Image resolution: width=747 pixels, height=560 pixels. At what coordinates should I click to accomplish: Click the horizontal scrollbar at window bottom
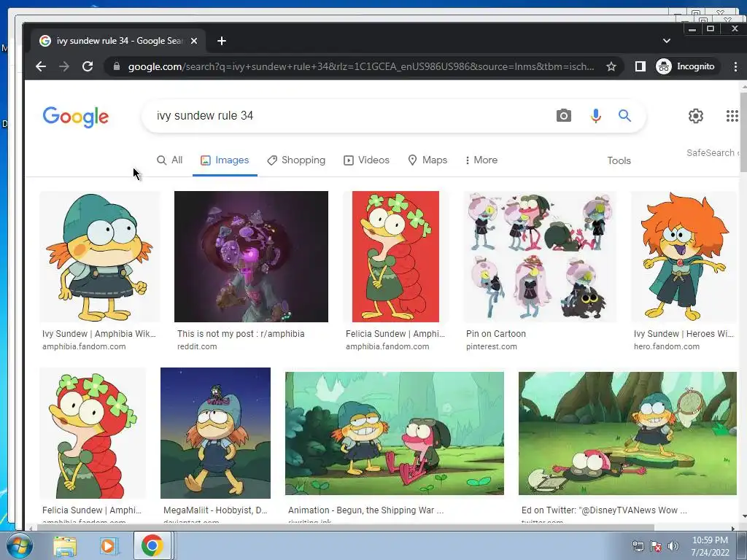[x=345, y=528]
